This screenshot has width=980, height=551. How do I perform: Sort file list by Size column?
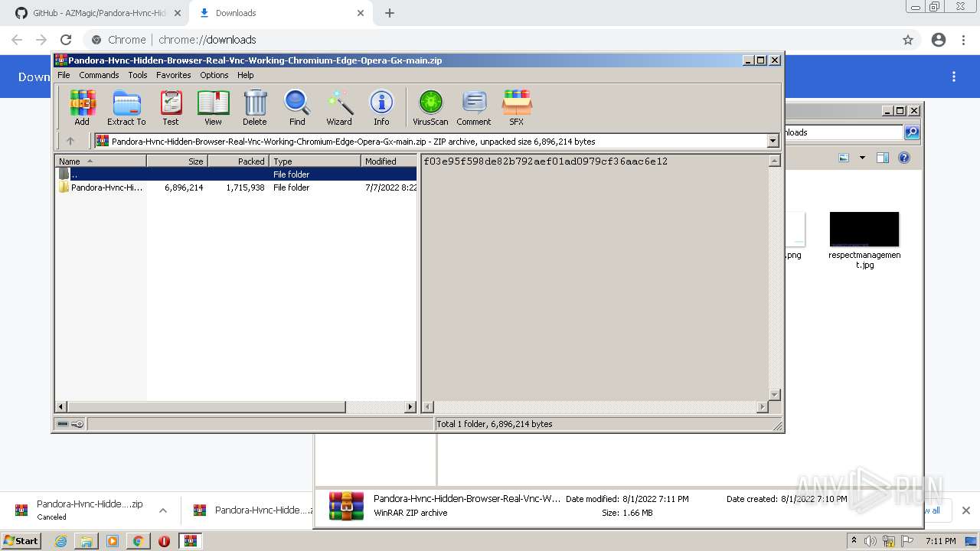coord(177,161)
